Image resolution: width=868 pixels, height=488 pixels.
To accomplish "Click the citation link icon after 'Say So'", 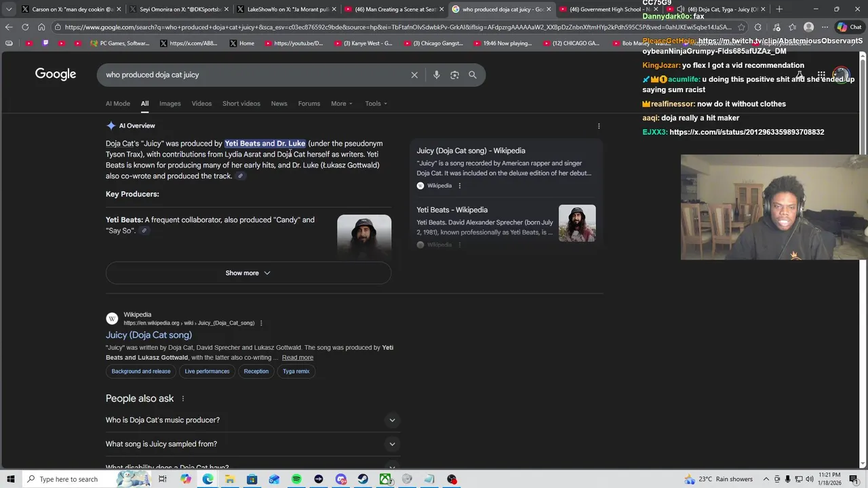I will tap(144, 231).
